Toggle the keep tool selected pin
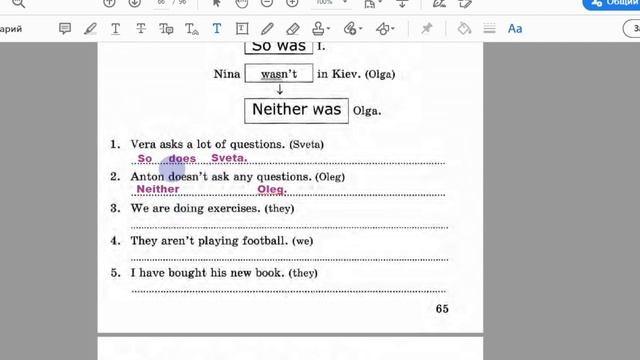 [427, 29]
